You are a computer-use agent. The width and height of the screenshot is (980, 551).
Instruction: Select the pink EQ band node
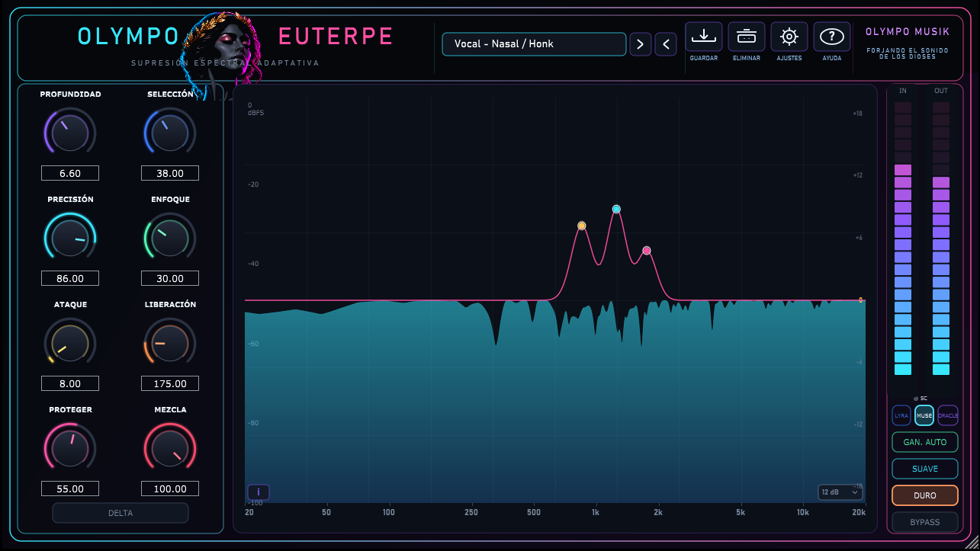pyautogui.click(x=647, y=251)
